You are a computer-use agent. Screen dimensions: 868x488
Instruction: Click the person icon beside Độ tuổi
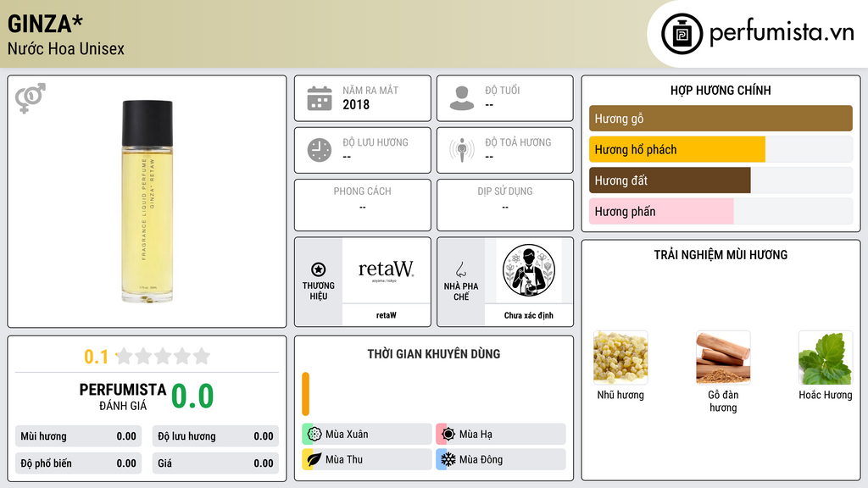pos(462,98)
